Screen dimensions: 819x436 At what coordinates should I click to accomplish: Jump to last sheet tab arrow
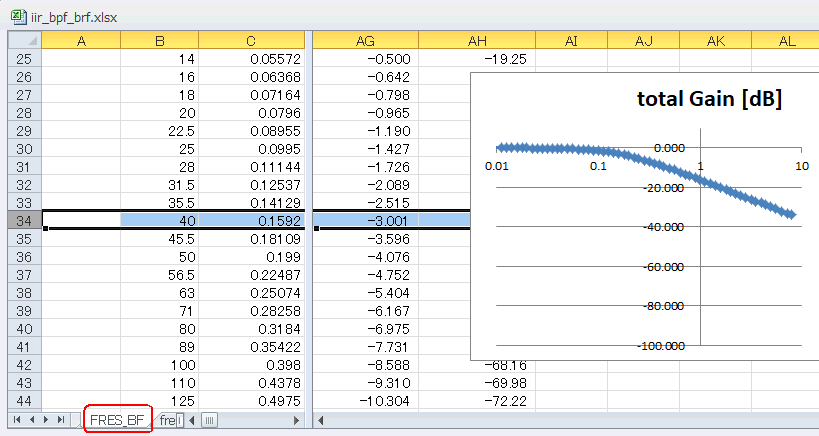coord(61,420)
